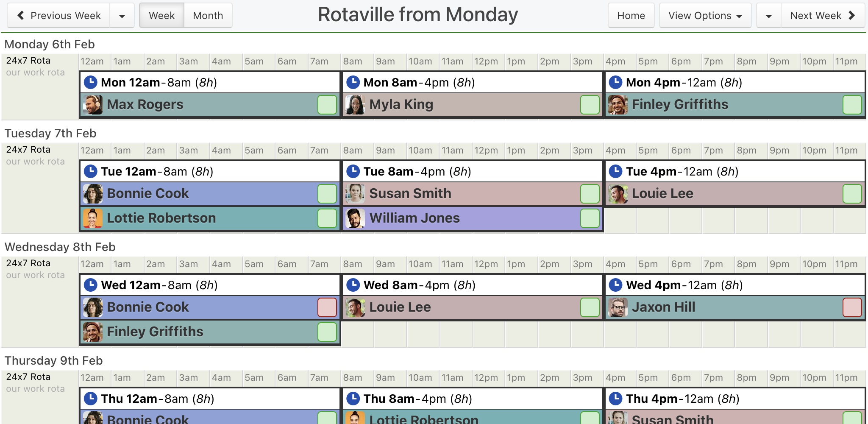Click the purple William Jones shift bar
This screenshot has width=868, height=424.
[473, 218]
